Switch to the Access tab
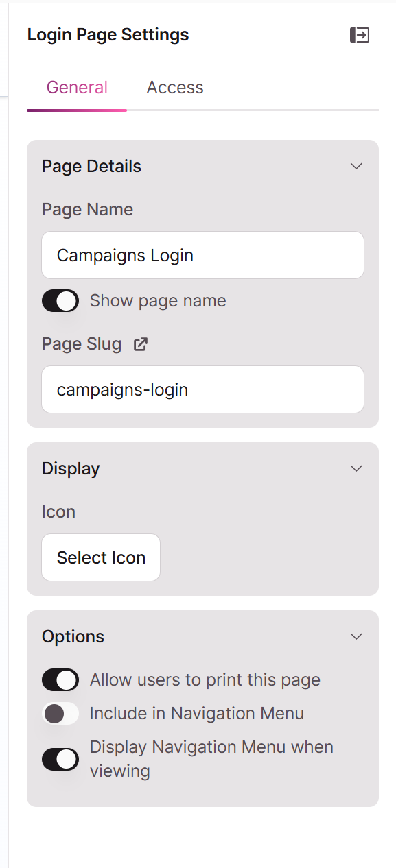 175,88
